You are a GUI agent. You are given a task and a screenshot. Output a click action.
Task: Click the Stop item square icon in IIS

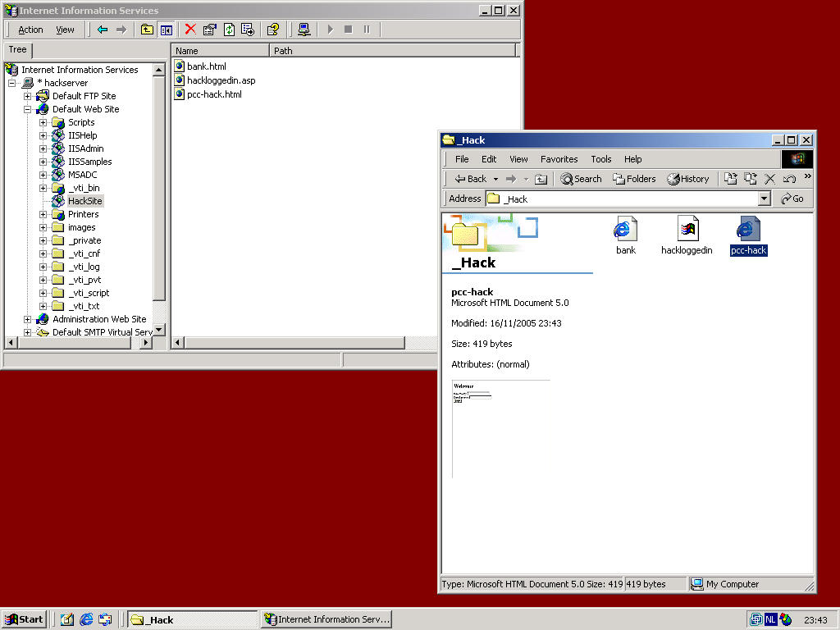click(x=348, y=30)
